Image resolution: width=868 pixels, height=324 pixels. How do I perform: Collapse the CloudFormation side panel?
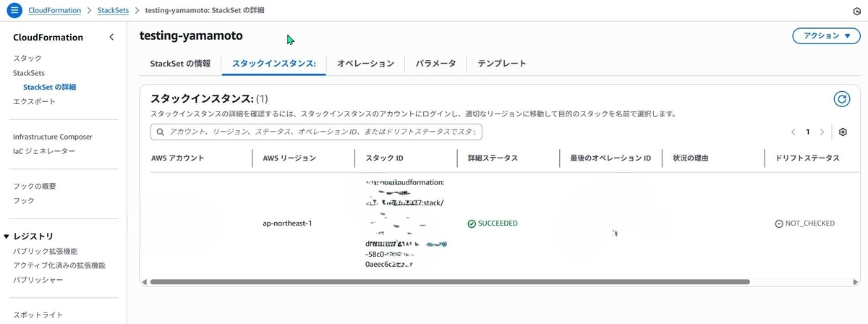coord(111,37)
